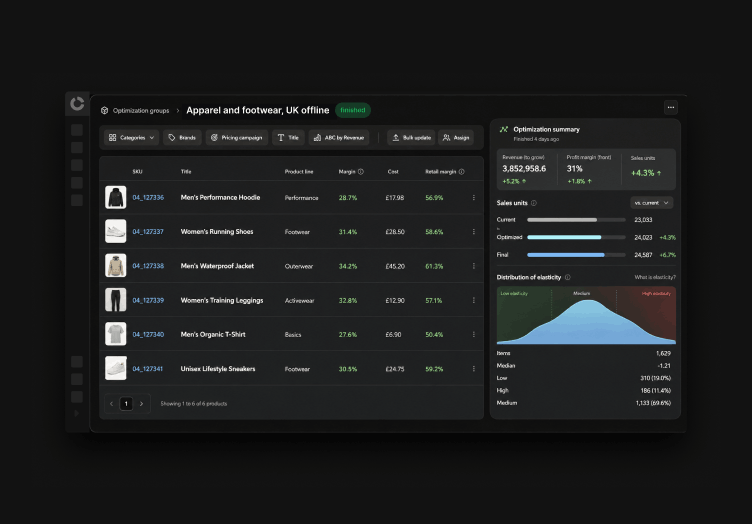Image resolution: width=752 pixels, height=524 pixels.
Task: Click the Optimization groups cube icon
Action: tap(105, 111)
